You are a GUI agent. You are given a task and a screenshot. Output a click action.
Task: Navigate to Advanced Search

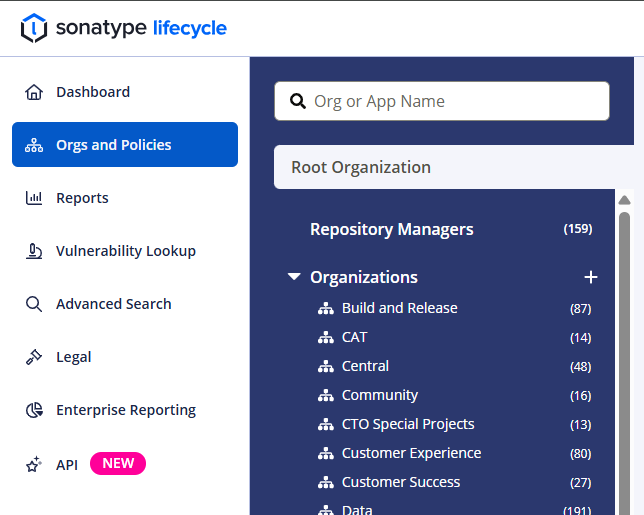click(x=125, y=304)
